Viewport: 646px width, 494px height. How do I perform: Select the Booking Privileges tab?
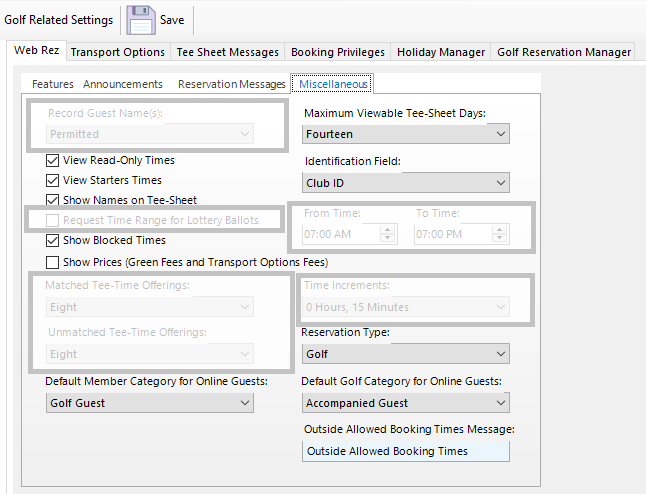point(337,52)
